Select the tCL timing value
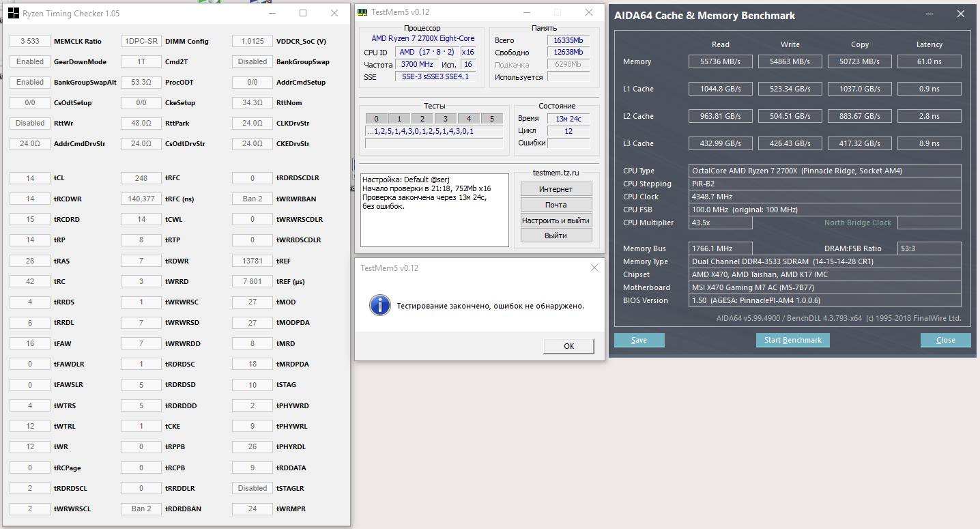The image size is (980, 529). pyautogui.click(x=30, y=178)
